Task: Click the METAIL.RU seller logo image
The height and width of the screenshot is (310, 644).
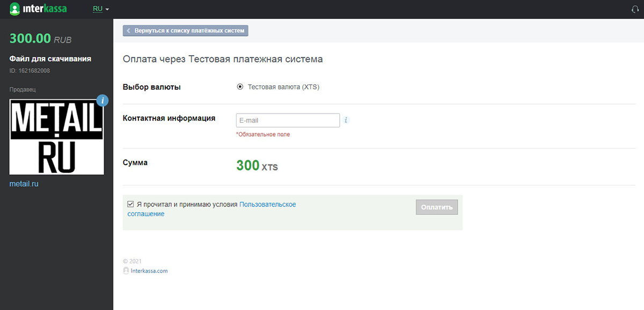Action: pyautogui.click(x=57, y=136)
